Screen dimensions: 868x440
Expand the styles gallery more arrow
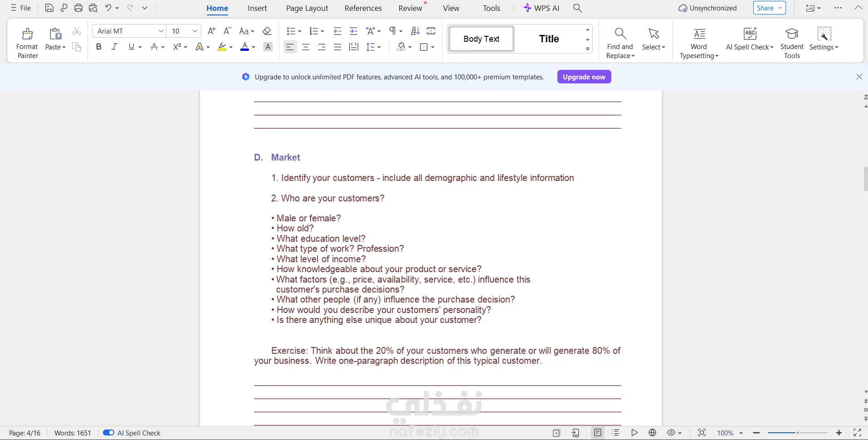[x=588, y=49]
